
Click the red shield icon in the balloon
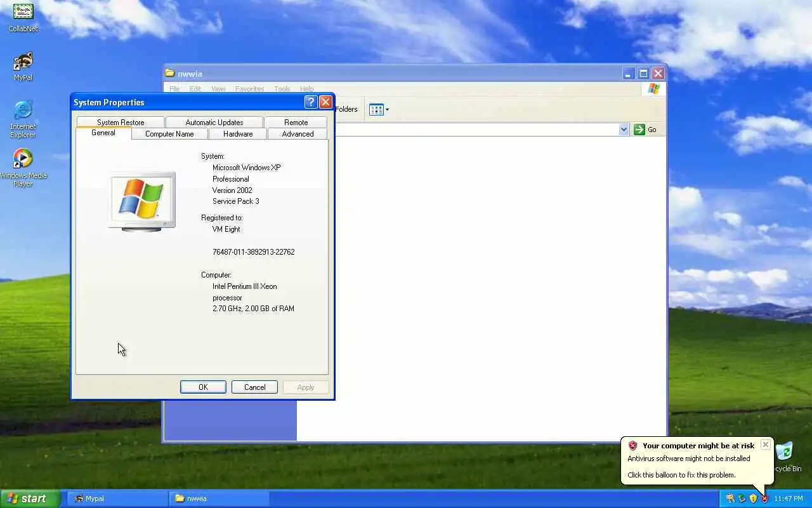click(632, 446)
